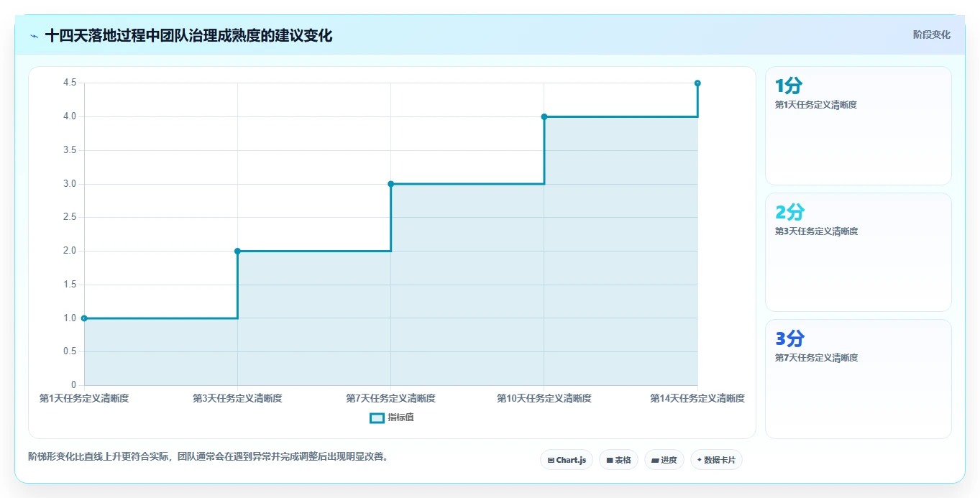Click the lightning icon beside the title
The width and height of the screenshot is (980, 498).
[x=34, y=36]
